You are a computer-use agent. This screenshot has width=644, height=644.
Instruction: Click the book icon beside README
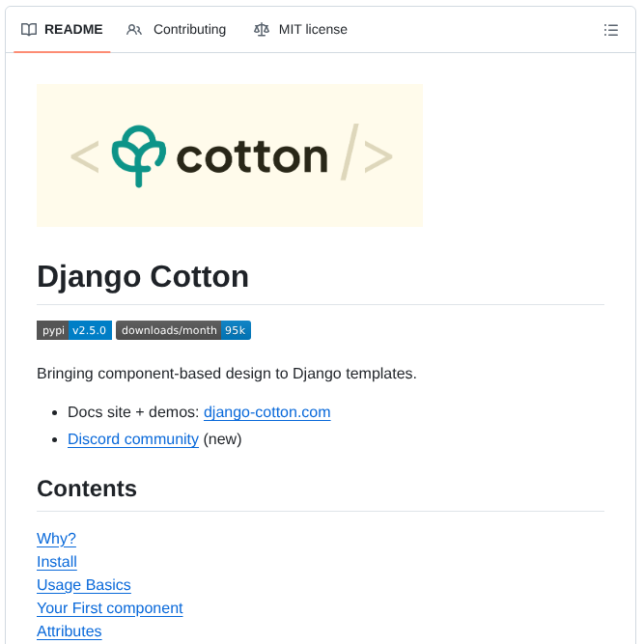[x=29, y=30]
